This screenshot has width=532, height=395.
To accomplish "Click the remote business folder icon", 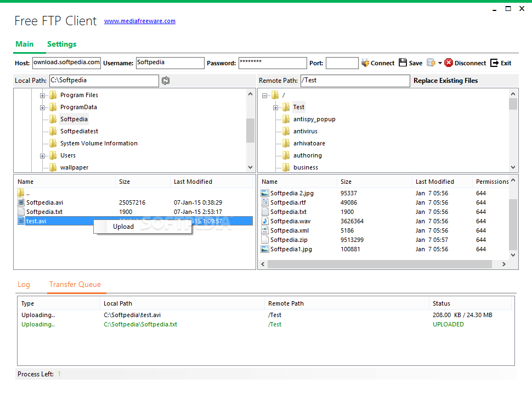I will 286,167.
